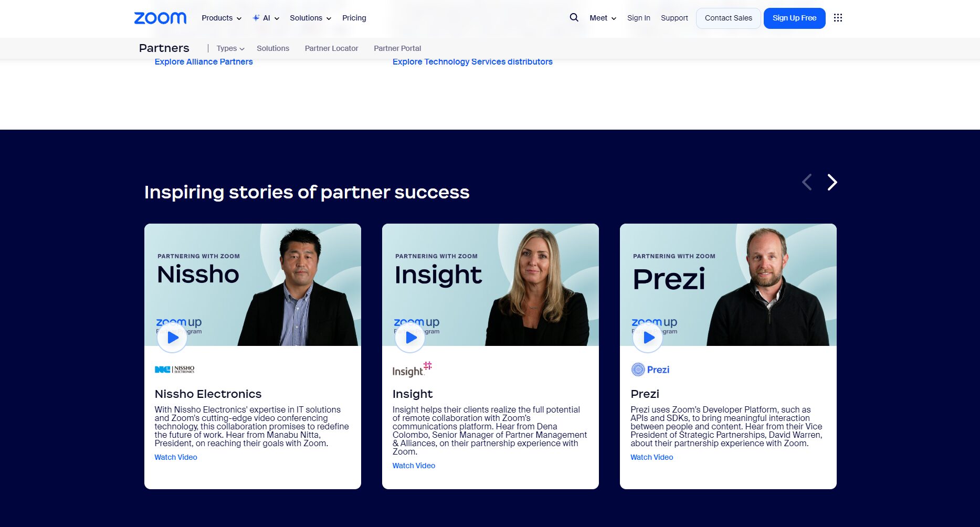980x527 pixels.
Task: Expand the Meet dropdown
Action: pos(603,18)
